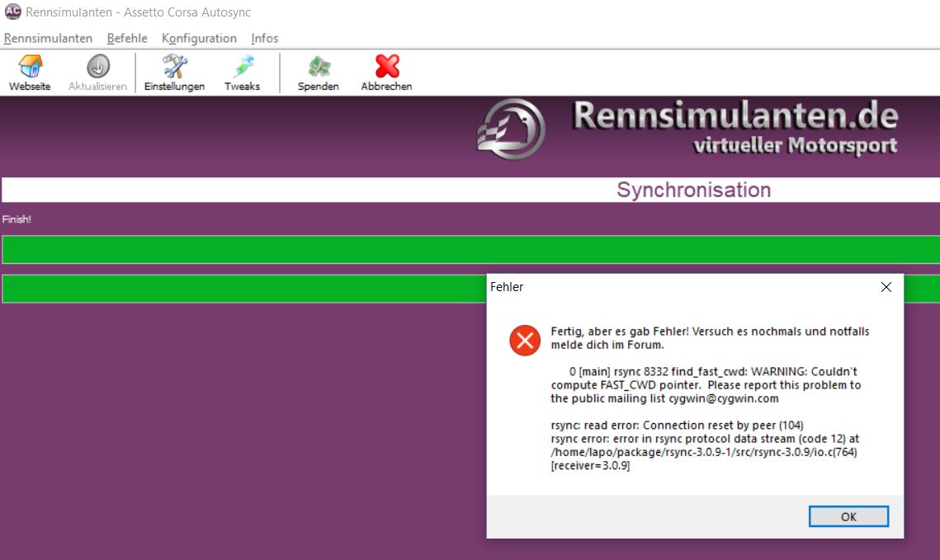Click the silver helmet logo in banner
Viewport: 940px width, 560px height.
pos(511,129)
